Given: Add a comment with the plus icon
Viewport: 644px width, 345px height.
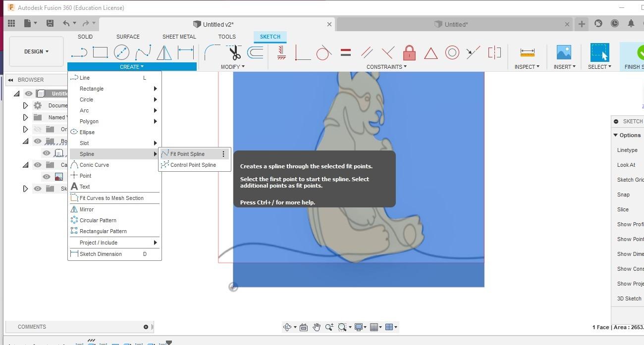Looking at the screenshot, I should 146,327.
